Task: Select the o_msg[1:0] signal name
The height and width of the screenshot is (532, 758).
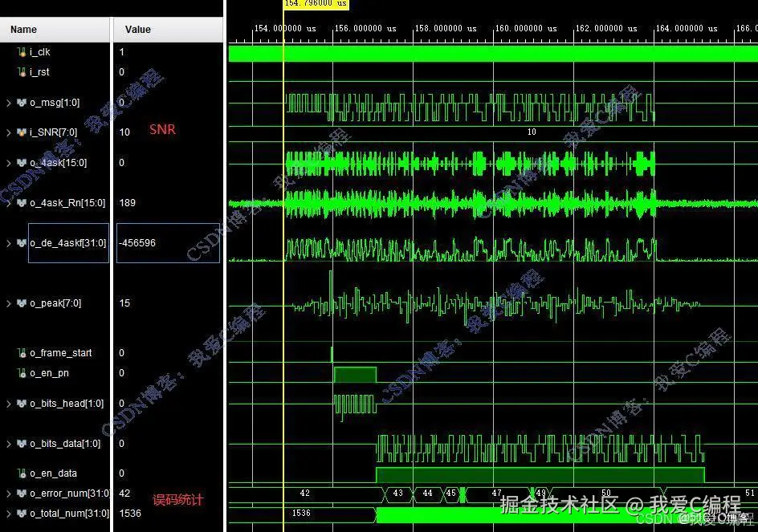Action: [55, 103]
